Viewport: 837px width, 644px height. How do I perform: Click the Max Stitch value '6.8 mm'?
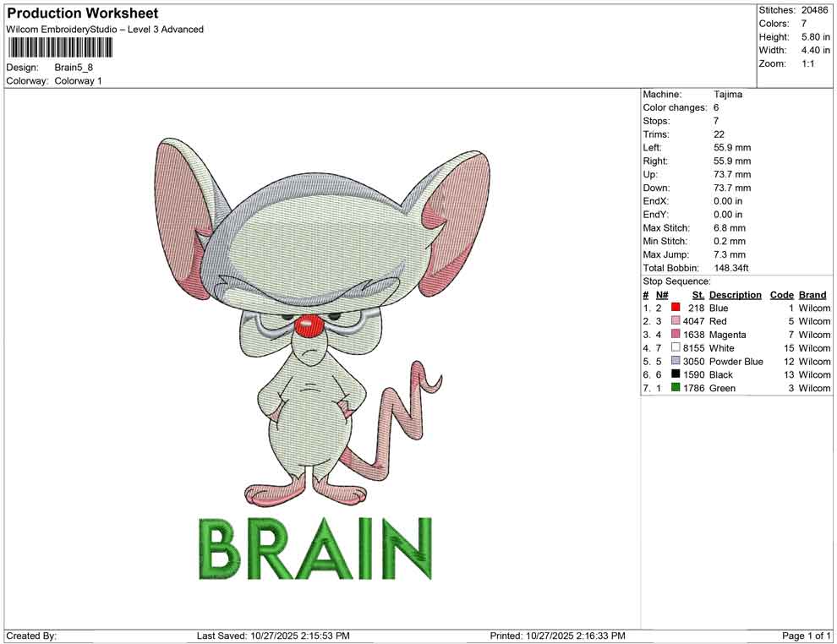pos(730,228)
